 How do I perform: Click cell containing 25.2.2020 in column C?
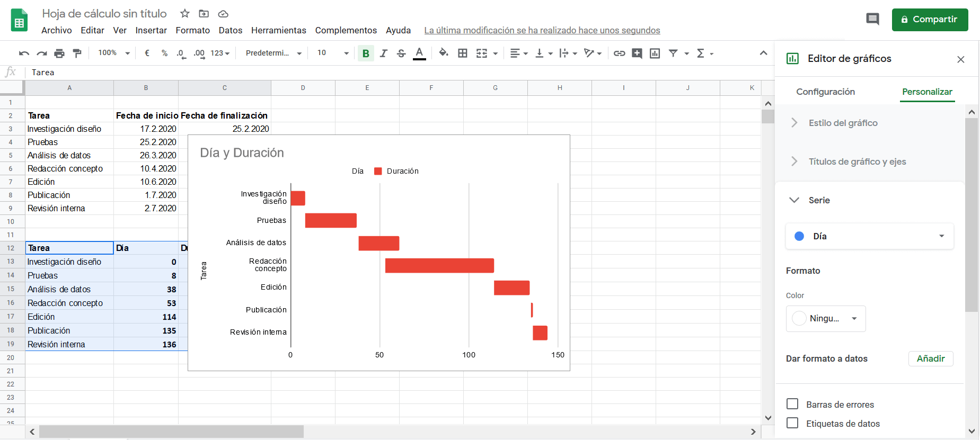pos(225,129)
